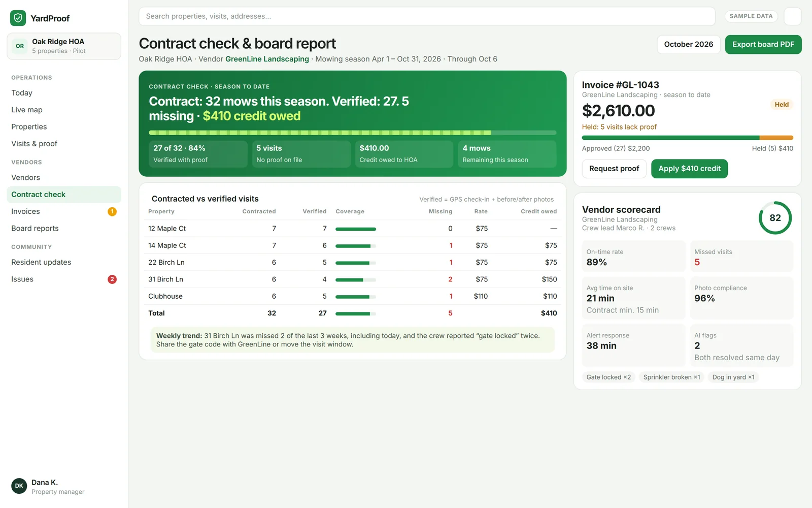
Task: Click the Sprinkler broken ×1 tag
Action: (x=671, y=377)
